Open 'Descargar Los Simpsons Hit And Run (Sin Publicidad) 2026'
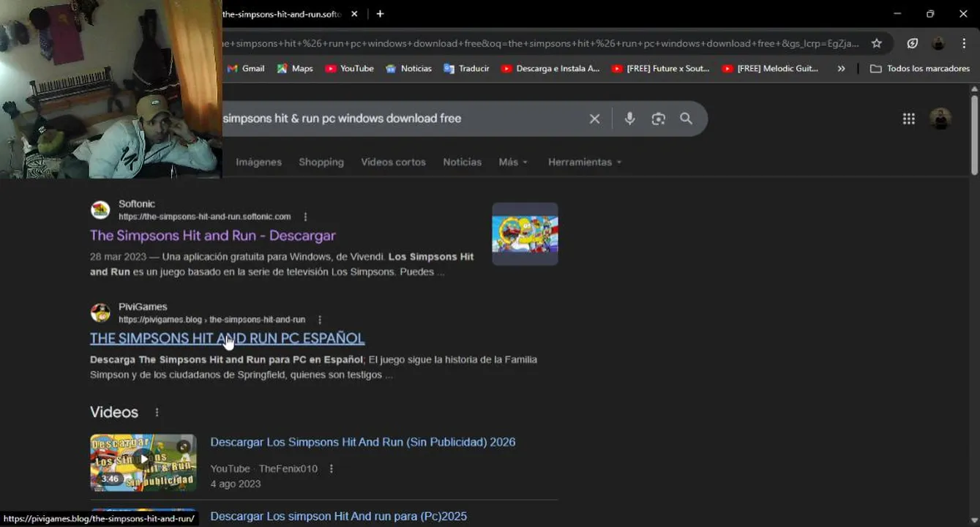 tap(363, 442)
